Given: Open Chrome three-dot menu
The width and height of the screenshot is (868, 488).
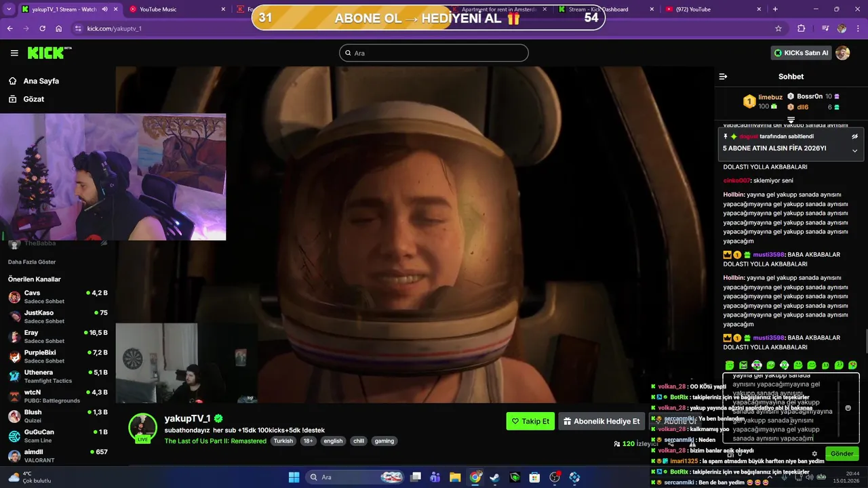Looking at the screenshot, I should 858,28.
